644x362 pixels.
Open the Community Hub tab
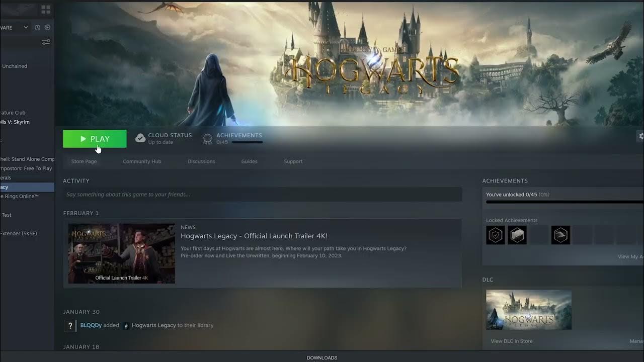(x=142, y=161)
